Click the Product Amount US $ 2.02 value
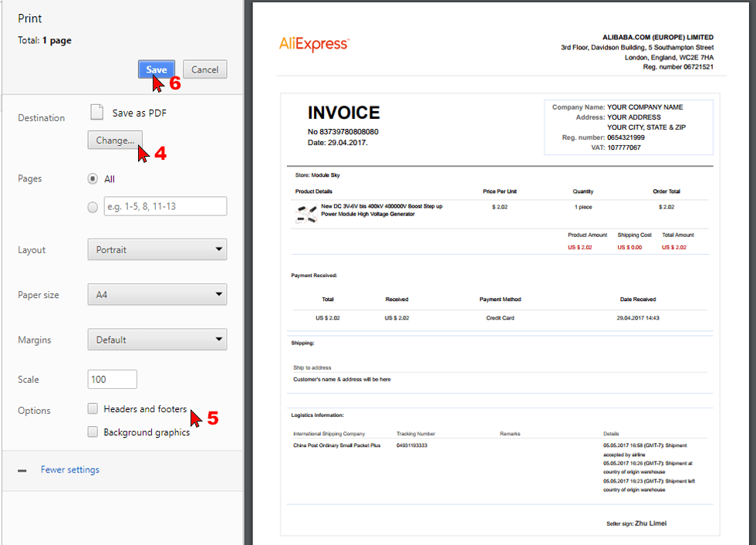Screen dimensions: 756x545 [579, 248]
